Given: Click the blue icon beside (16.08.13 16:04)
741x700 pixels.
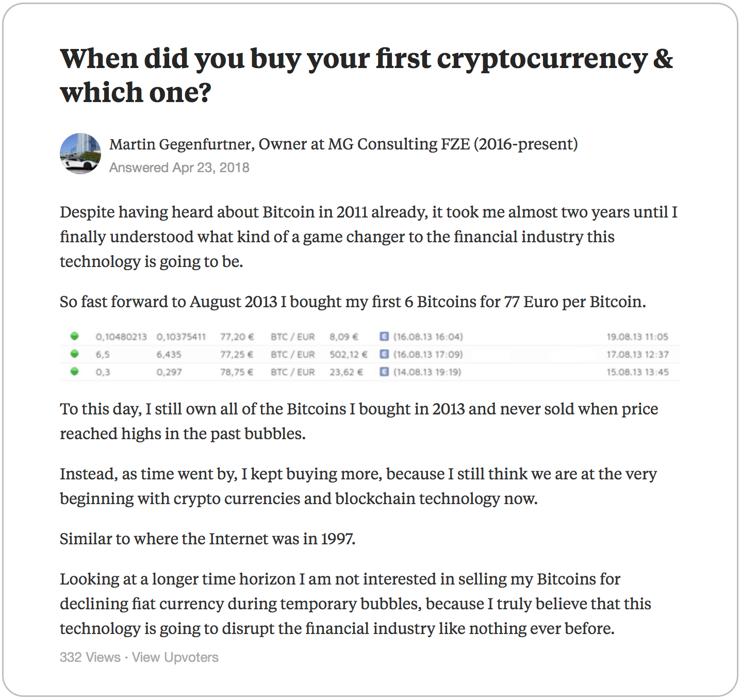Looking at the screenshot, I should coord(384,337).
